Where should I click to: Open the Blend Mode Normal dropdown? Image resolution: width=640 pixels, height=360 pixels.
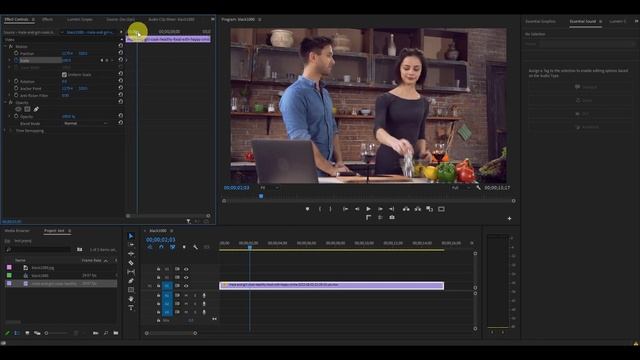(85, 123)
